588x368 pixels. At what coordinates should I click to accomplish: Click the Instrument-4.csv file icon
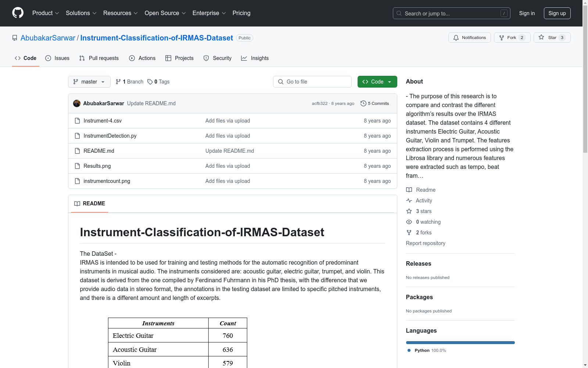[77, 121]
